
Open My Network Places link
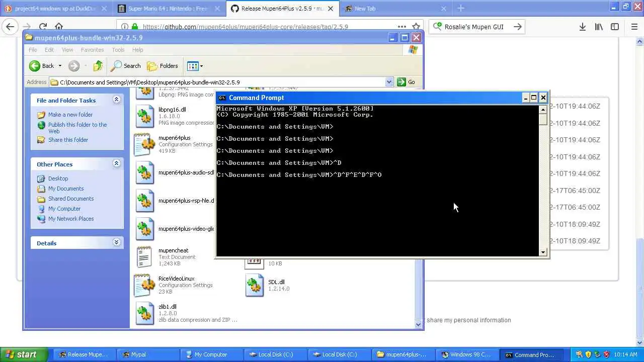click(71, 219)
